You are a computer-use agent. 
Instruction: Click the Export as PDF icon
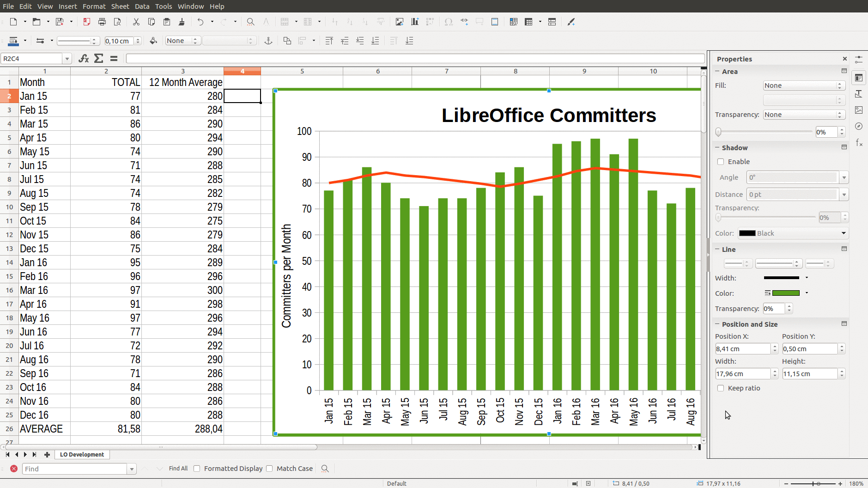click(x=86, y=22)
